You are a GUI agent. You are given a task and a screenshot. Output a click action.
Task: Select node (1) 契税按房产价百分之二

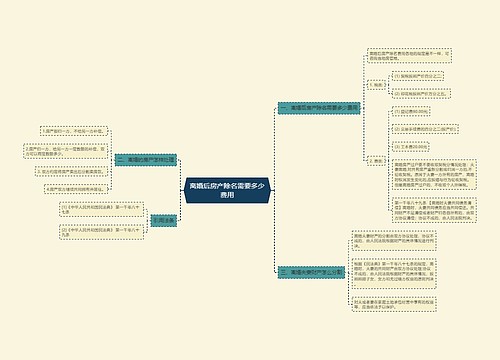pyautogui.click(x=418, y=76)
